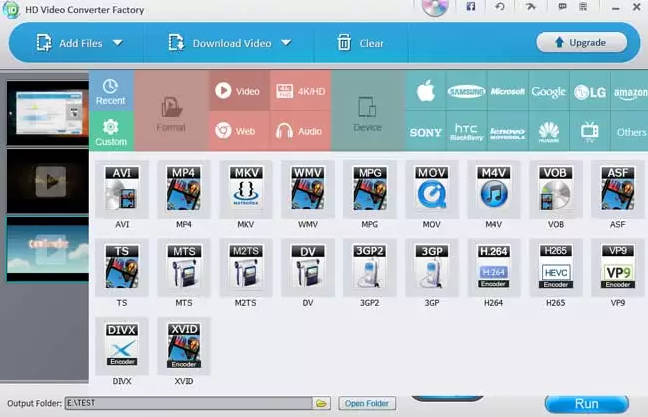Screen dimensions: 648x417
Task: Click the Output Folder path field
Action: coord(188,404)
